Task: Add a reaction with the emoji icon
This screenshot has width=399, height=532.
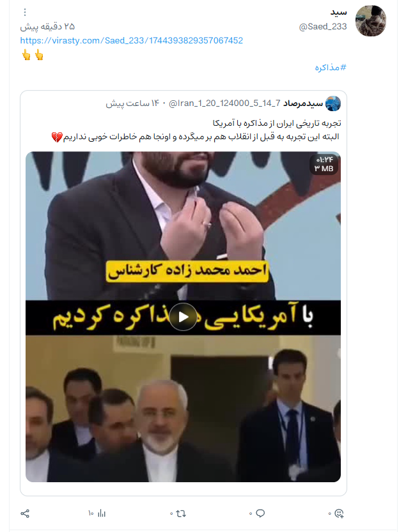Action: pos(339,513)
